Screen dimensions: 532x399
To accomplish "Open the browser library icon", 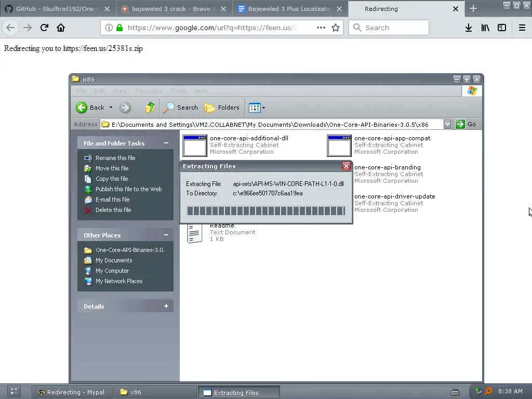I will coord(485,28).
